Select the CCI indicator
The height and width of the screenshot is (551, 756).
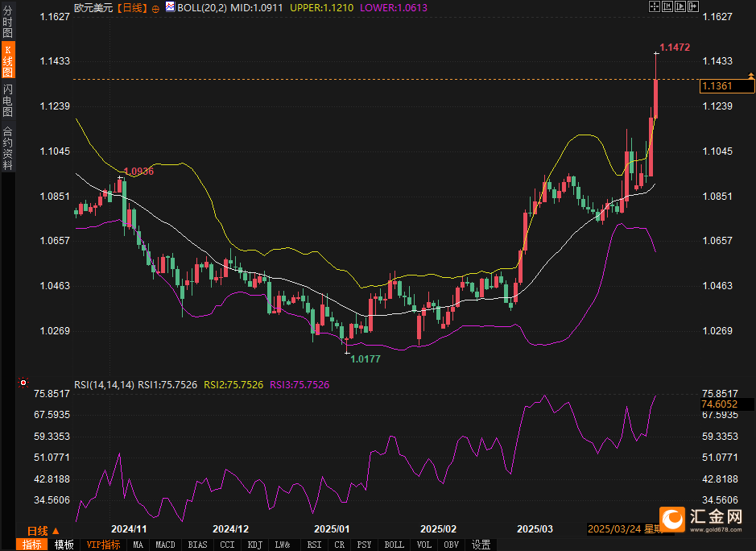(227, 545)
